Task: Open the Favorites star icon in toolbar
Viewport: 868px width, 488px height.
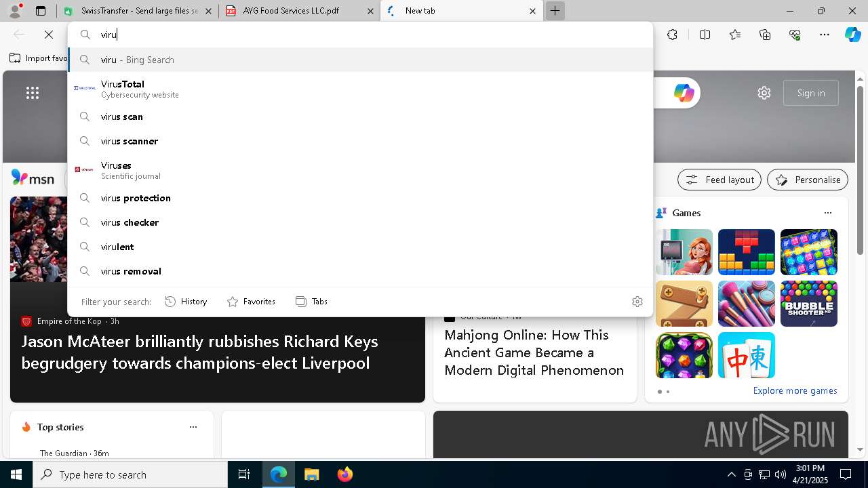Action: (x=735, y=35)
